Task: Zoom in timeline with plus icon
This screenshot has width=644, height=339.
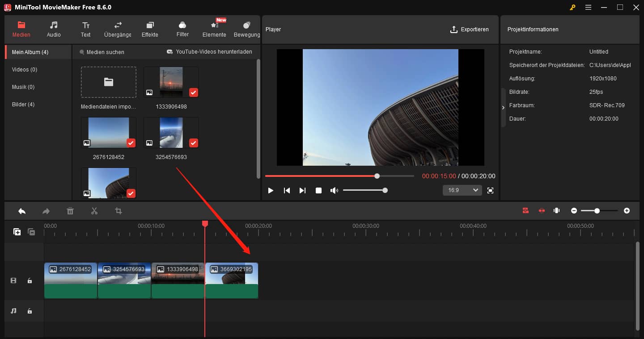Action: click(x=627, y=211)
